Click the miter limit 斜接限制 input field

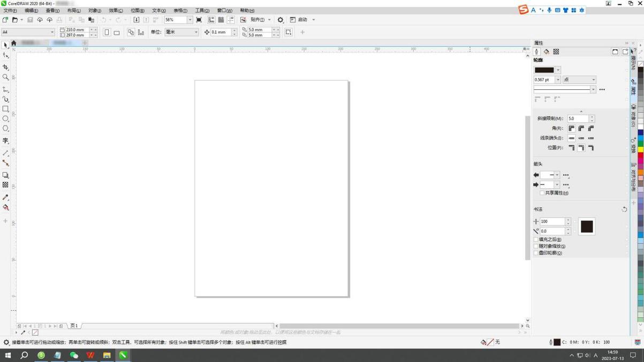pyautogui.click(x=578, y=119)
